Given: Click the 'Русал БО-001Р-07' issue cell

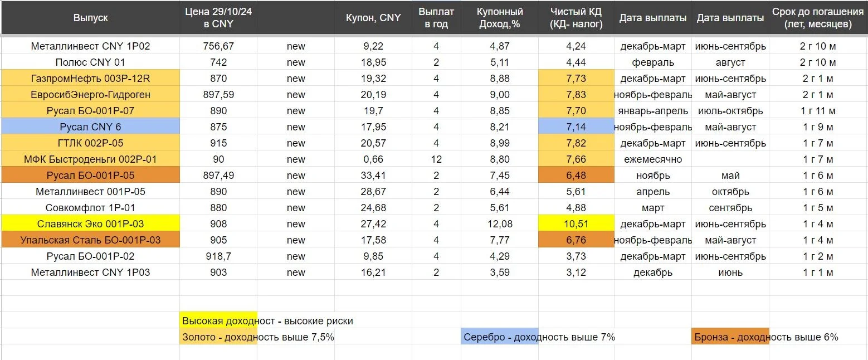Looking at the screenshot, I should click(90, 111).
